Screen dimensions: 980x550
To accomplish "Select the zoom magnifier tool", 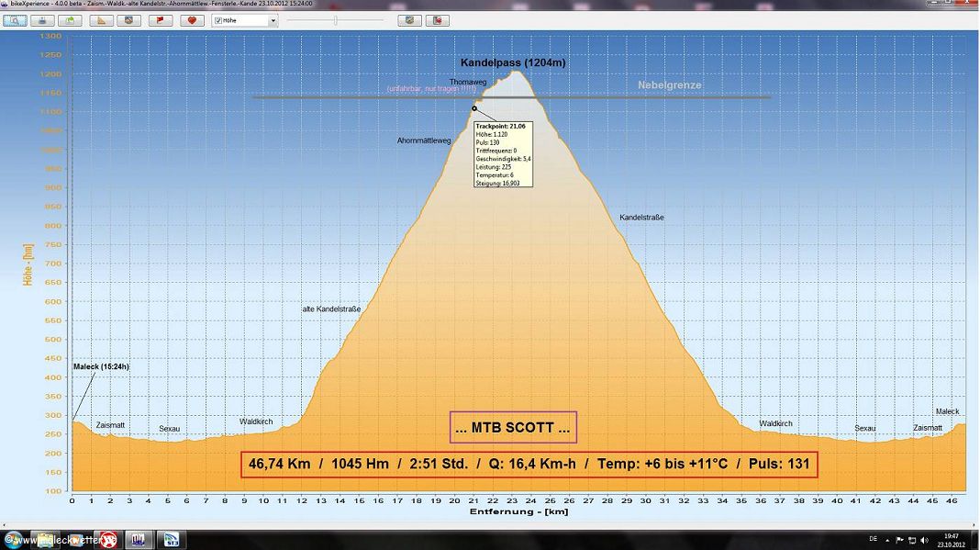I will (15, 20).
